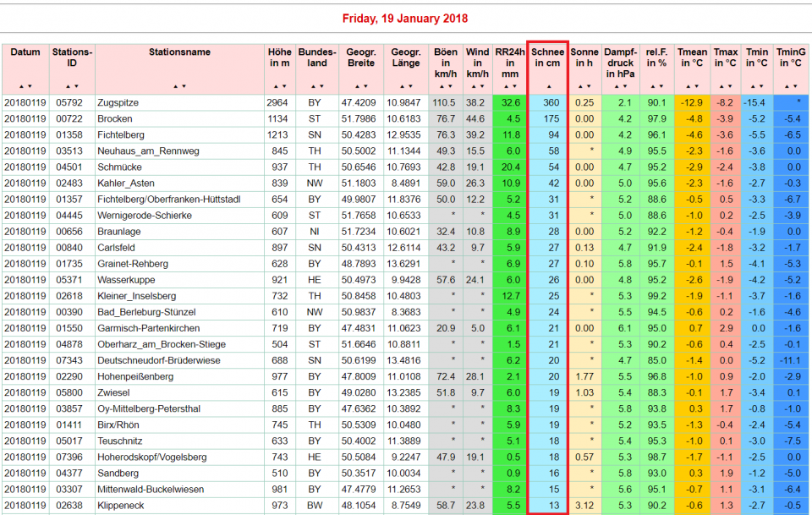This screenshot has width=812, height=515.
Task: Click the Friday, 19 January 2018 heading
Action: (405, 19)
